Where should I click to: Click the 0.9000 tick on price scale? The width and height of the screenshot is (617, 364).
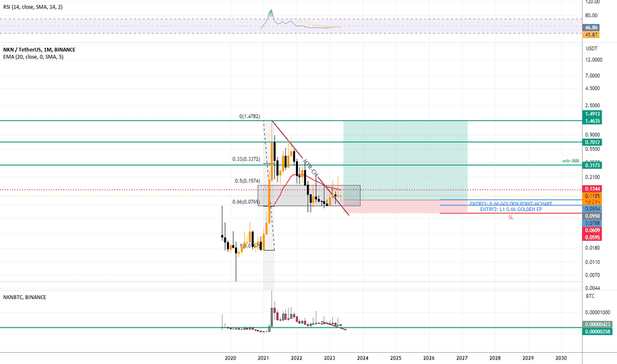[594, 135]
